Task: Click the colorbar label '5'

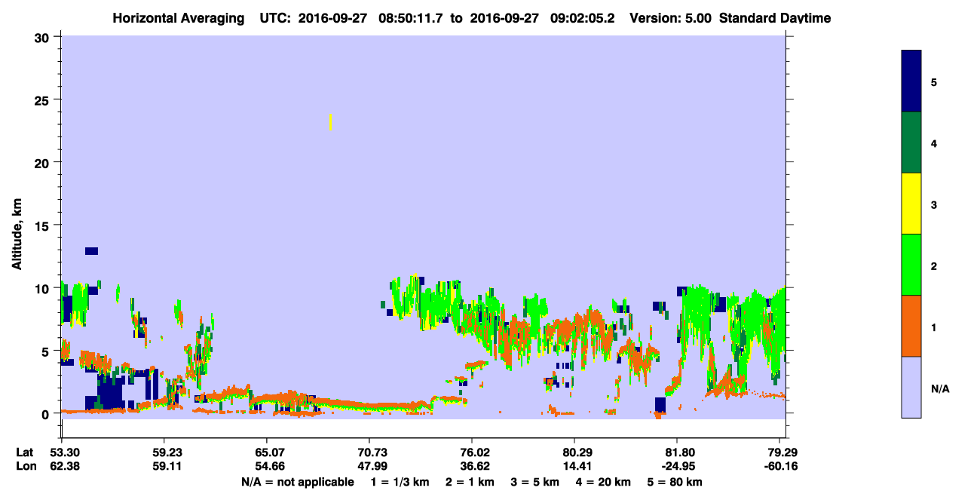Action: pyautogui.click(x=934, y=81)
